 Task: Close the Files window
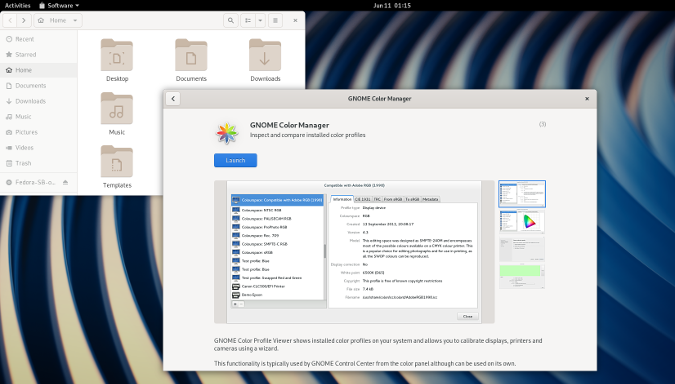[295, 20]
